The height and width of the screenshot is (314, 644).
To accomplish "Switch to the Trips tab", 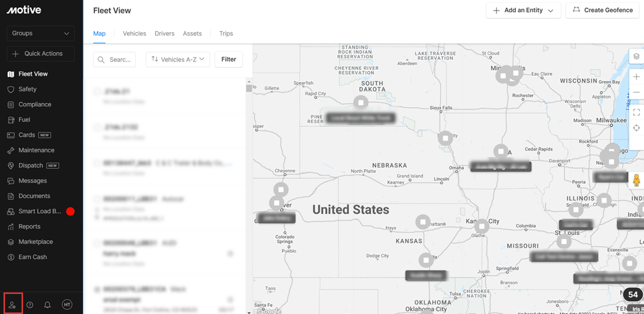I will pyautogui.click(x=226, y=34).
